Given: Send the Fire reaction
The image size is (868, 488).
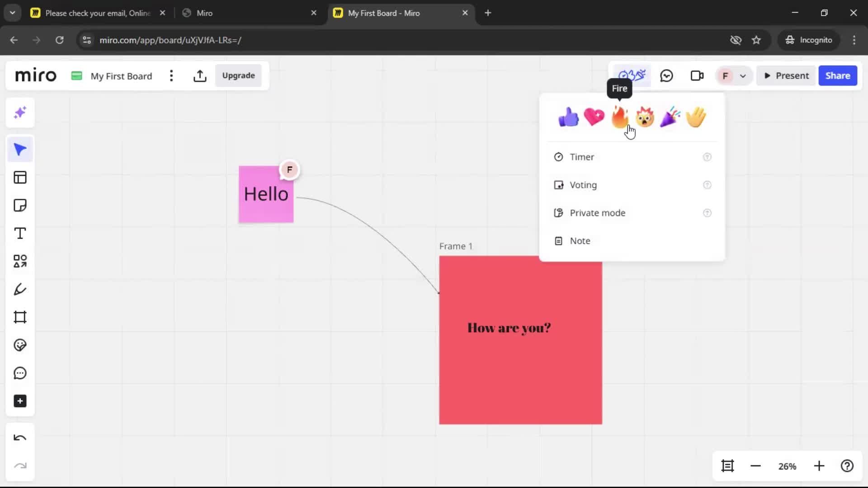Looking at the screenshot, I should point(619,117).
